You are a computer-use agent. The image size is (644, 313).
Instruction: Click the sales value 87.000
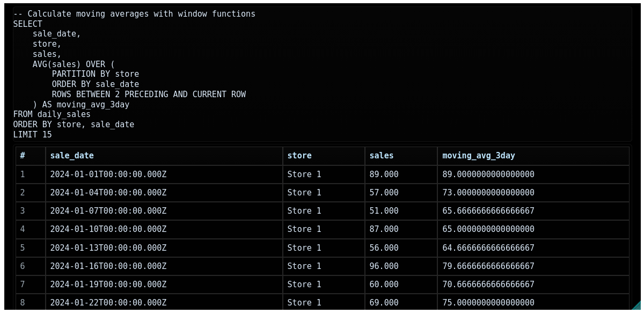(x=401, y=229)
